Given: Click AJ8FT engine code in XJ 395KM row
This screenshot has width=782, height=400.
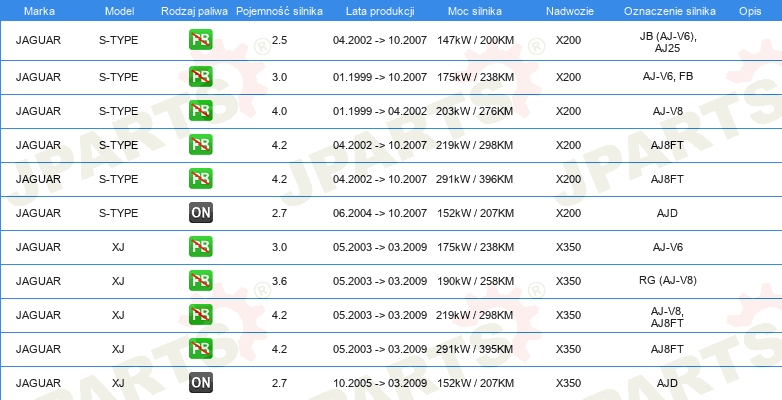Looking at the screenshot, I should coord(667,349).
